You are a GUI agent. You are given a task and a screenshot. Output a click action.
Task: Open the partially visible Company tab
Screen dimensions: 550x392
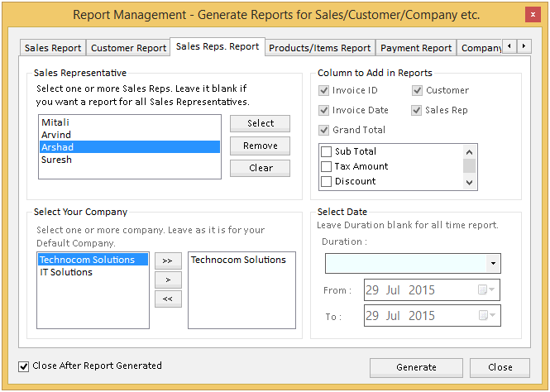tap(480, 48)
